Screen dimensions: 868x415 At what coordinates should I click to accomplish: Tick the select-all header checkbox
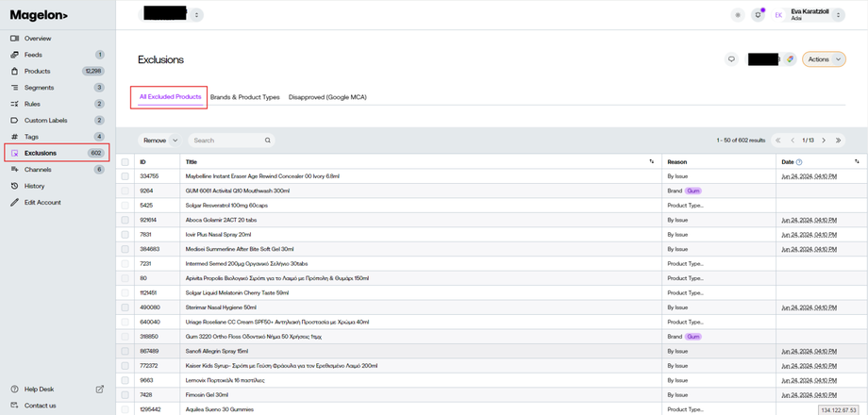click(x=125, y=162)
